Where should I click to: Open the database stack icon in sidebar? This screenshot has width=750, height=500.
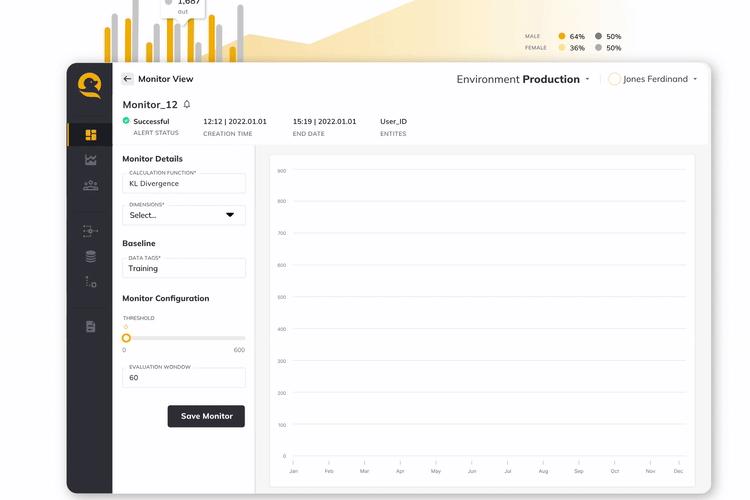click(90, 257)
